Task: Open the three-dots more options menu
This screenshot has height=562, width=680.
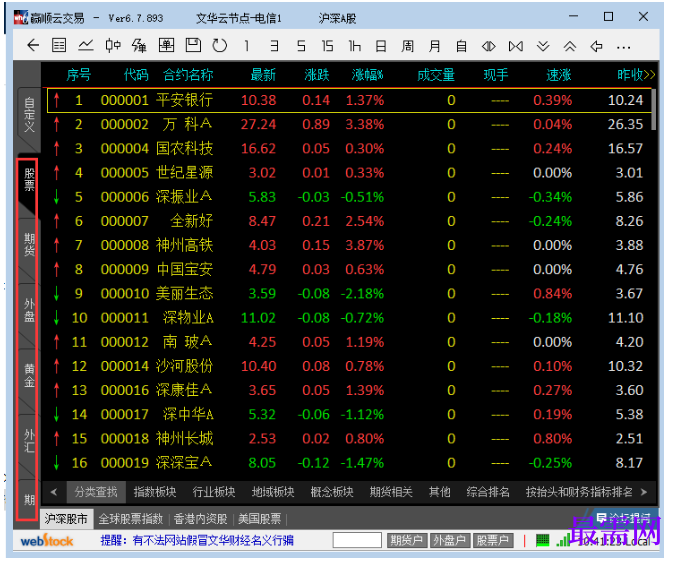Action: tap(623, 47)
